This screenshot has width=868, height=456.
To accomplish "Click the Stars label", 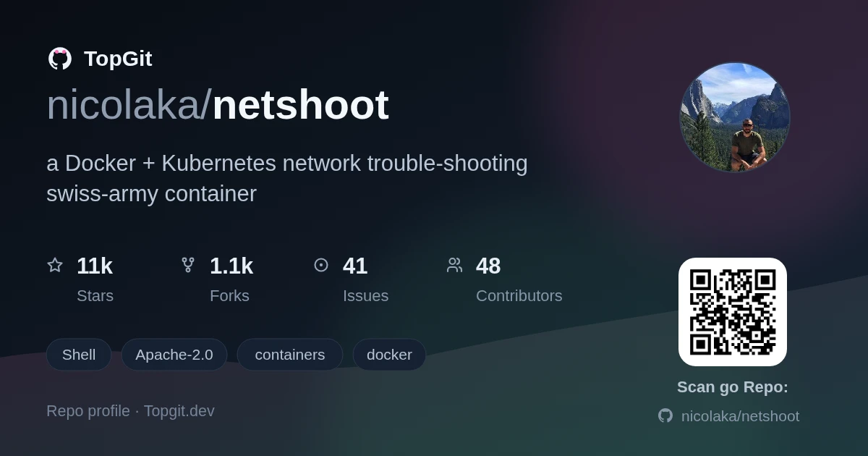I will 95,296.
